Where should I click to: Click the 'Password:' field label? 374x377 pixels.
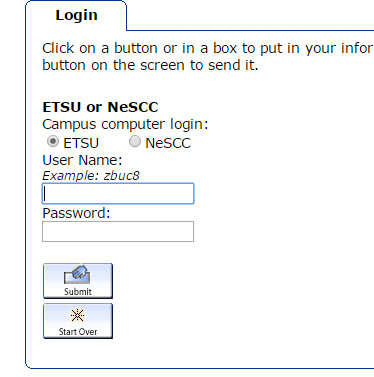[x=76, y=213]
